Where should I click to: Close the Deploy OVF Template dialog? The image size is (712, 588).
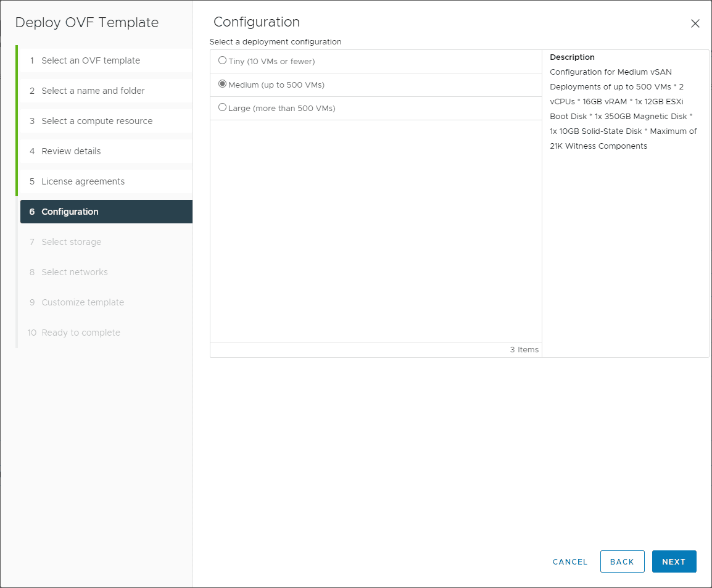695,23
